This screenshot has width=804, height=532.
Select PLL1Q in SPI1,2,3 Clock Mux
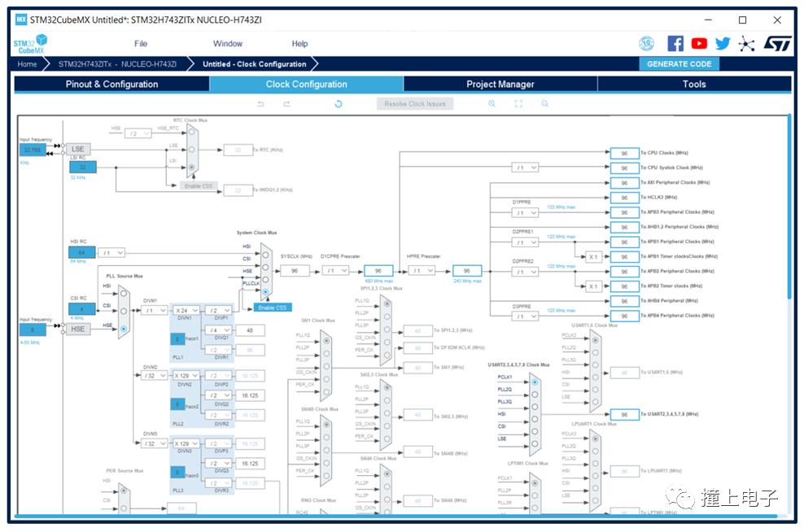(x=387, y=304)
